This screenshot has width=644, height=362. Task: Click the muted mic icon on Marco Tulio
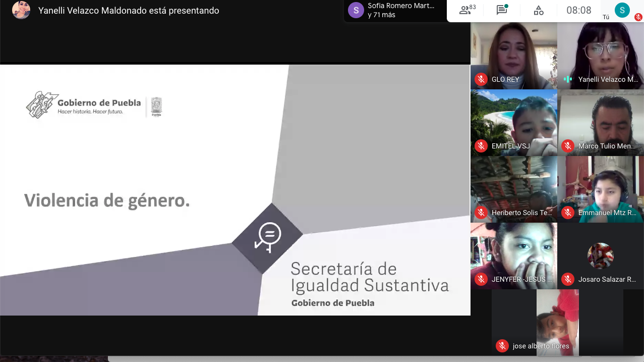[x=568, y=146]
